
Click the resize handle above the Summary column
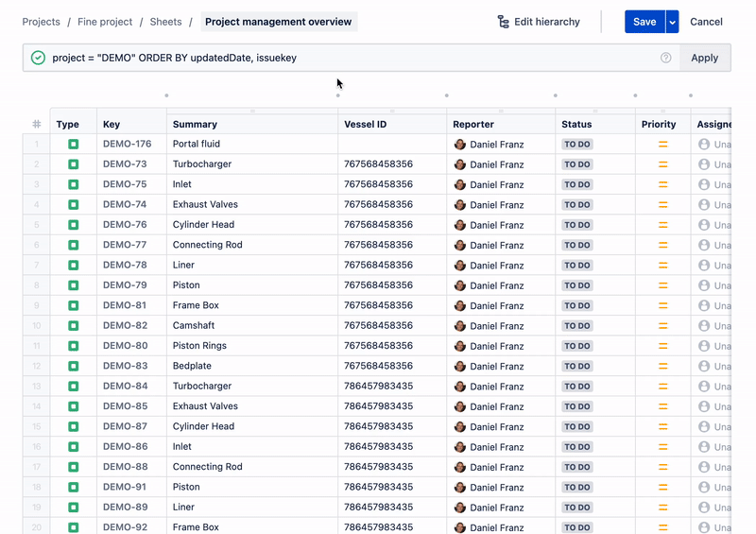point(252,112)
